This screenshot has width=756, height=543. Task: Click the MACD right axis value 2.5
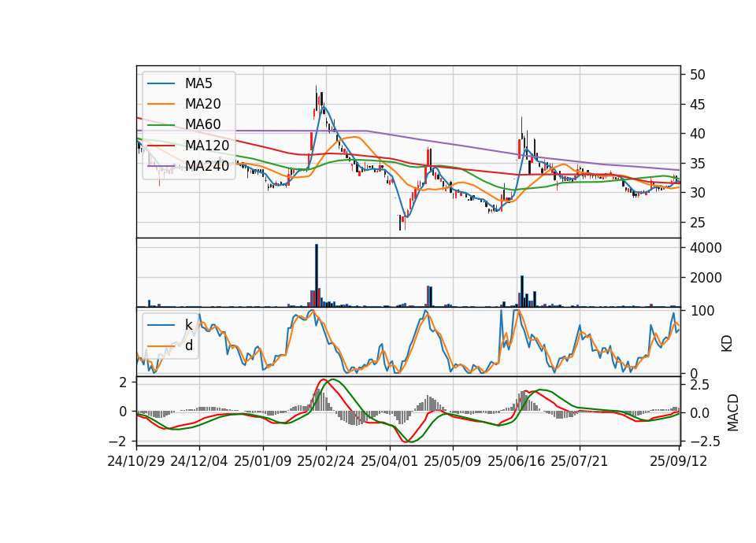pyautogui.click(x=699, y=385)
